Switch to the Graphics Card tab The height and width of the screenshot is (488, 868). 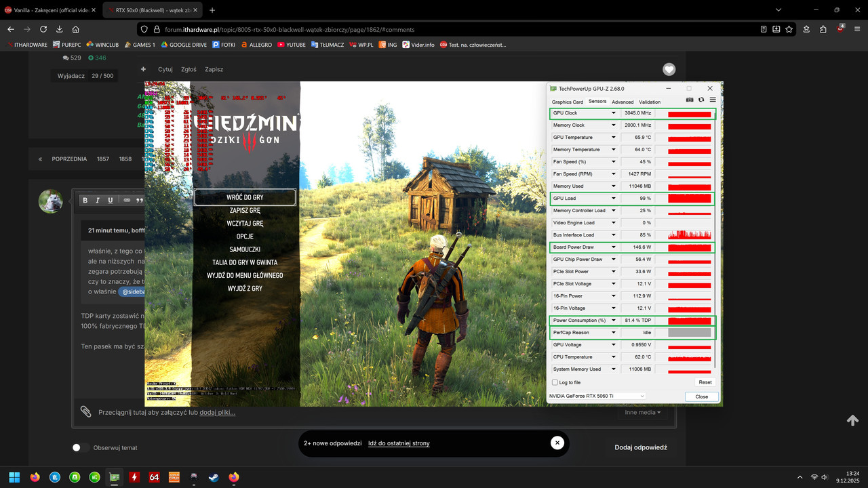click(568, 102)
